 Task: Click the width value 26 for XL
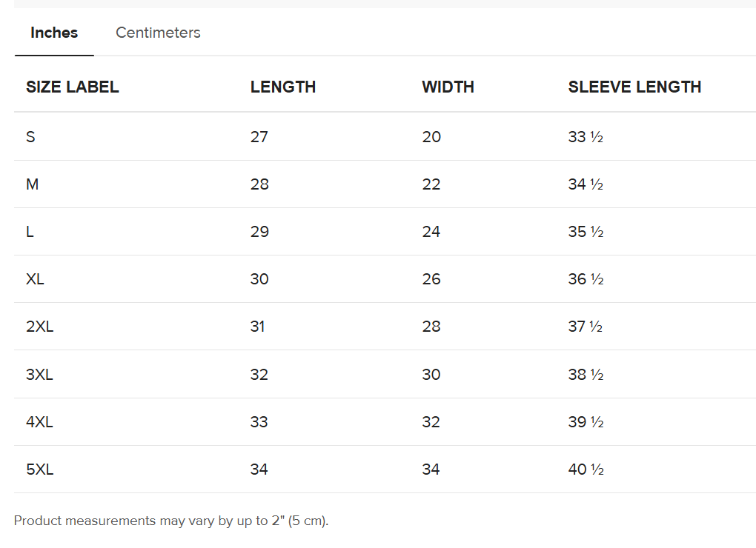[431, 279]
